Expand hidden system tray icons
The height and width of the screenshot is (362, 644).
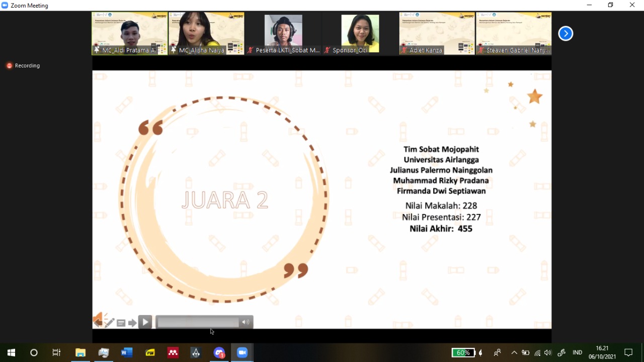point(514,352)
